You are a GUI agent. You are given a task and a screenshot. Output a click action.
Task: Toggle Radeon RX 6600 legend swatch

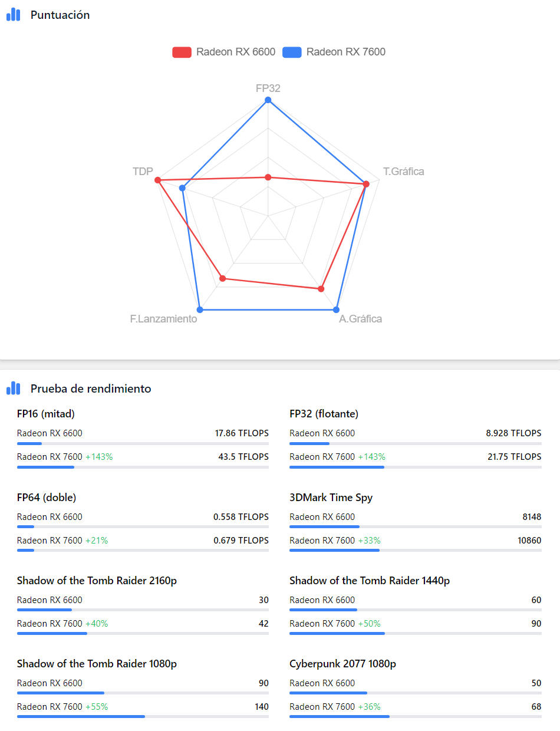182,52
